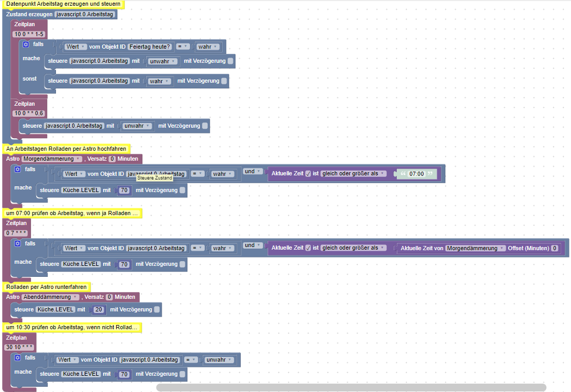Open Abenddämmerung dropdown in Astro block
This screenshot has height=392, width=571.
point(51,297)
